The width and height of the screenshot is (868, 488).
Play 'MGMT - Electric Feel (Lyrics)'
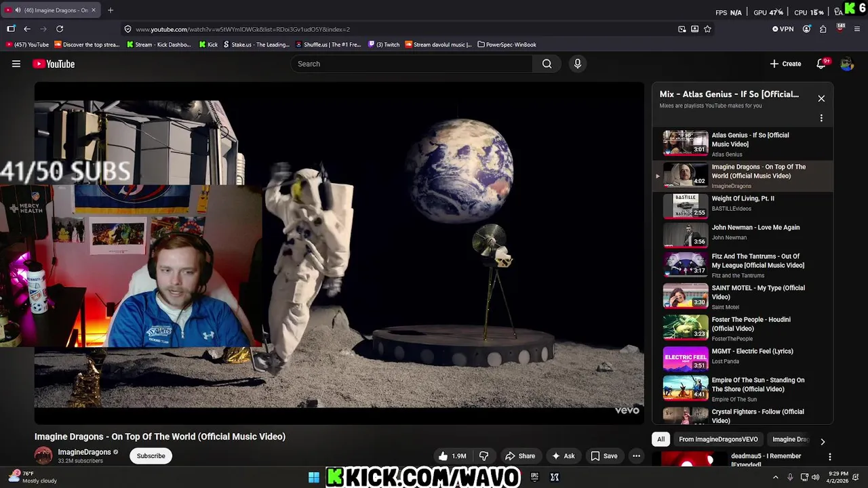[743, 359]
